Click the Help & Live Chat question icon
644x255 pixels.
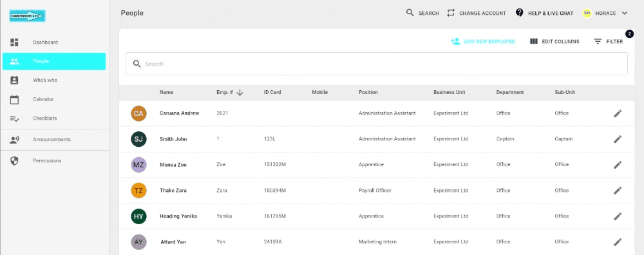(520, 13)
